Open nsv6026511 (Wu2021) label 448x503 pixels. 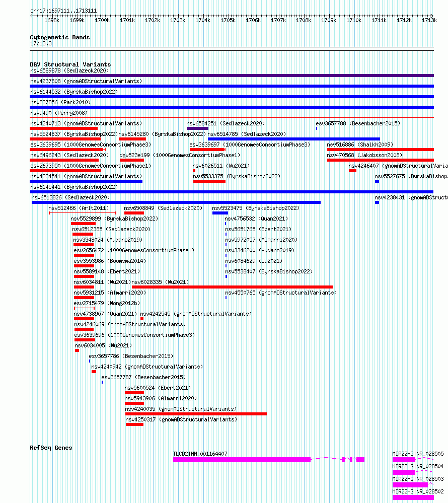click(221, 166)
